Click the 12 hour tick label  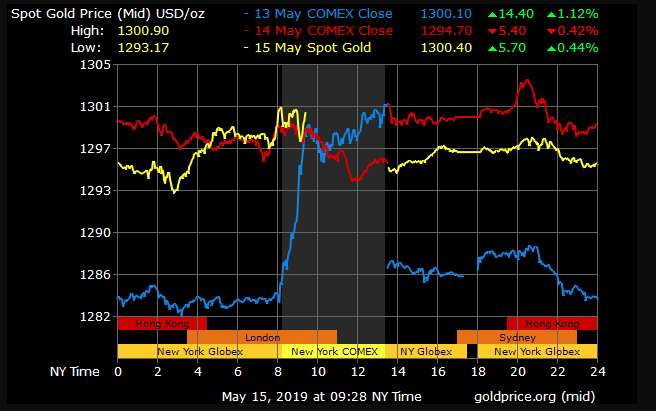pos(358,372)
